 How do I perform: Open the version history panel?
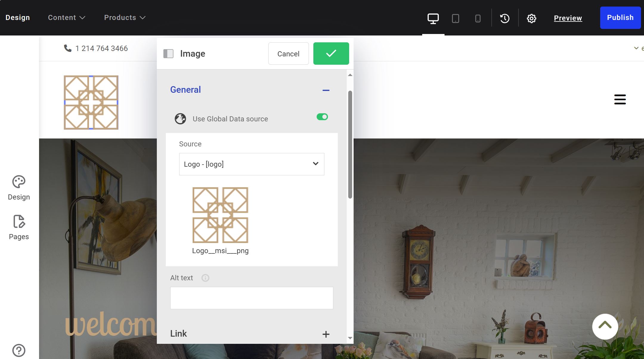click(504, 18)
